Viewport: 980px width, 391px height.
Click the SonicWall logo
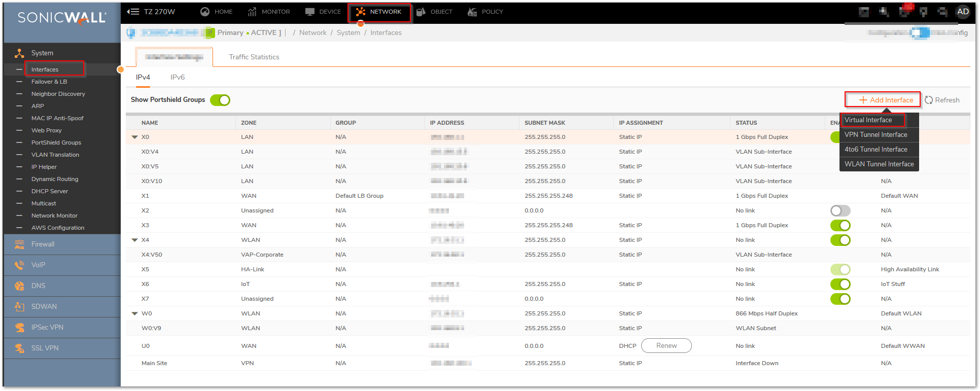[62, 17]
